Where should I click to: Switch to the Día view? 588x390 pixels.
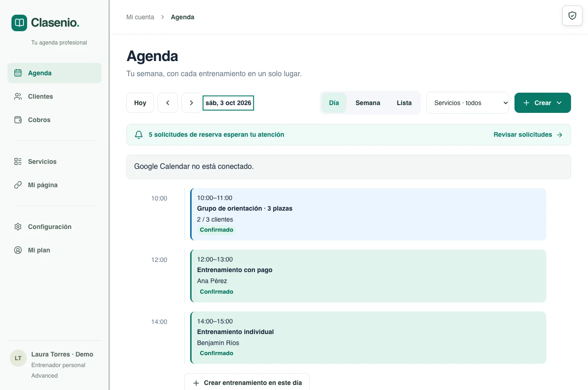pos(334,103)
